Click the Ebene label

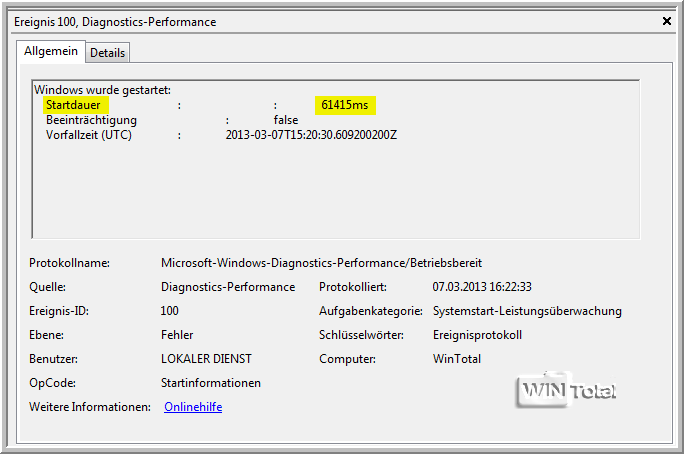click(x=46, y=335)
